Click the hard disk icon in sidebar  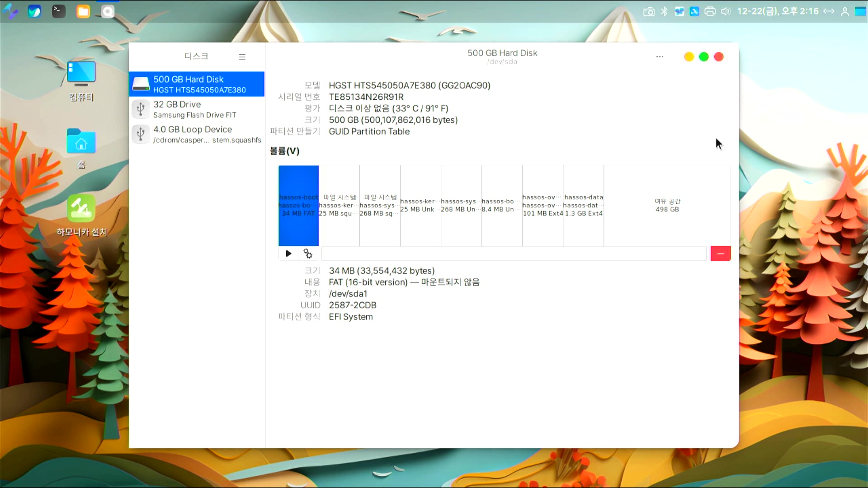(x=141, y=84)
